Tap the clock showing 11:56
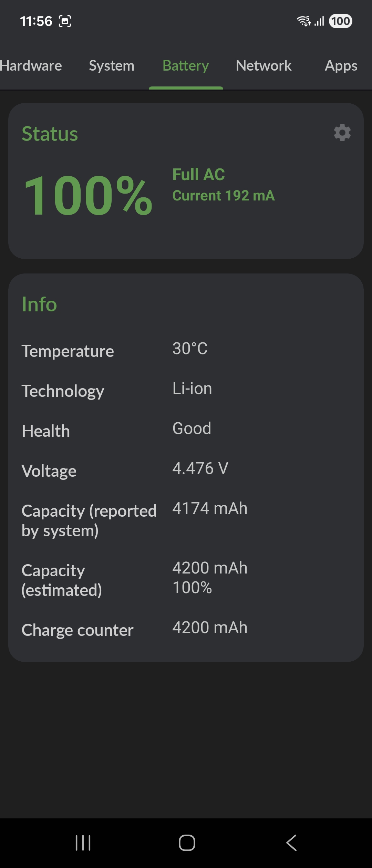 tap(36, 21)
